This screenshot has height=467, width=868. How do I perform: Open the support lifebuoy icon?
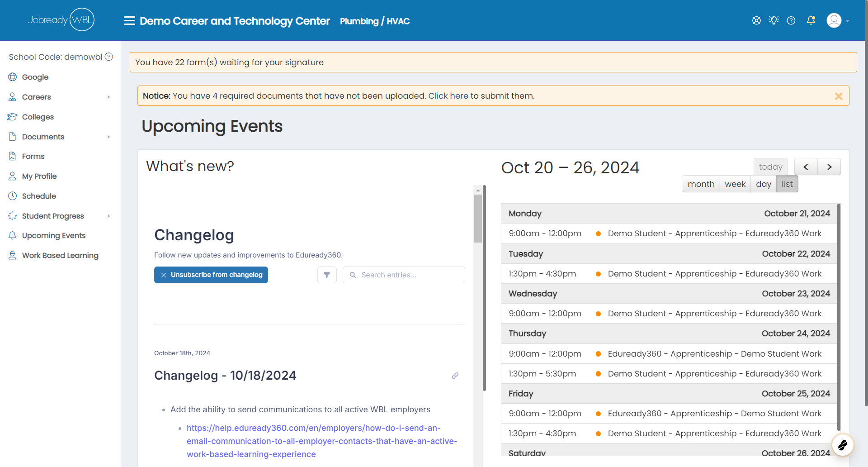pos(756,20)
